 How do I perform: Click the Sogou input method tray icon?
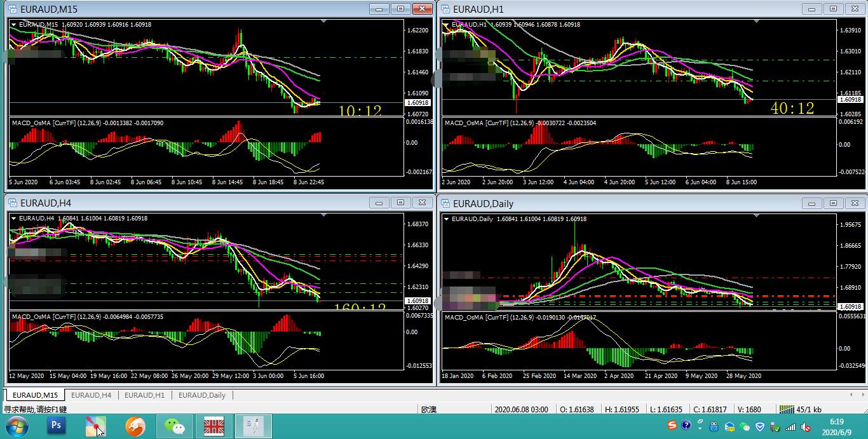672,426
